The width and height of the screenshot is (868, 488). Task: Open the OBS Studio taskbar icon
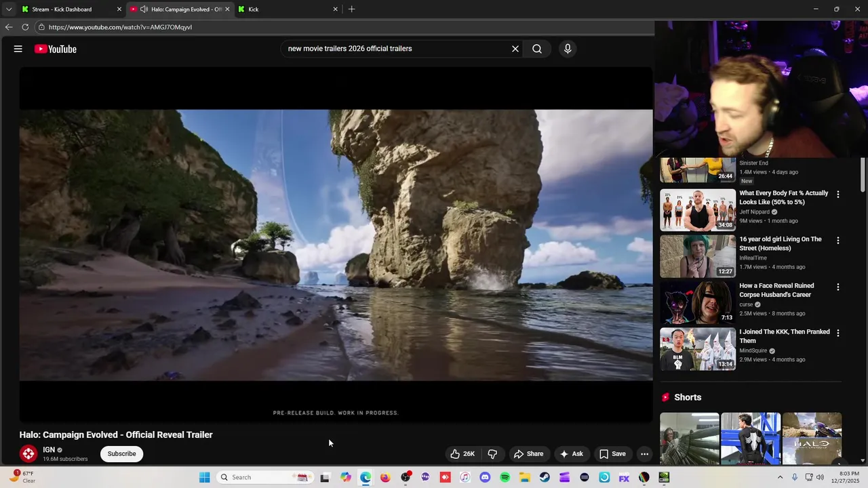[x=406, y=477]
